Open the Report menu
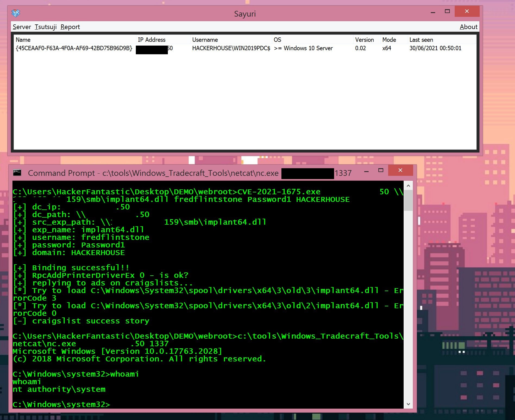The width and height of the screenshot is (515, 420). 70,27
